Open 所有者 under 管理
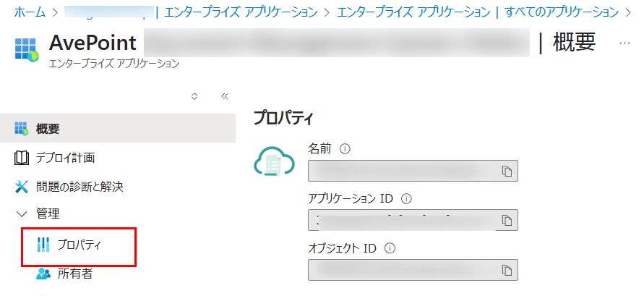 74,274
